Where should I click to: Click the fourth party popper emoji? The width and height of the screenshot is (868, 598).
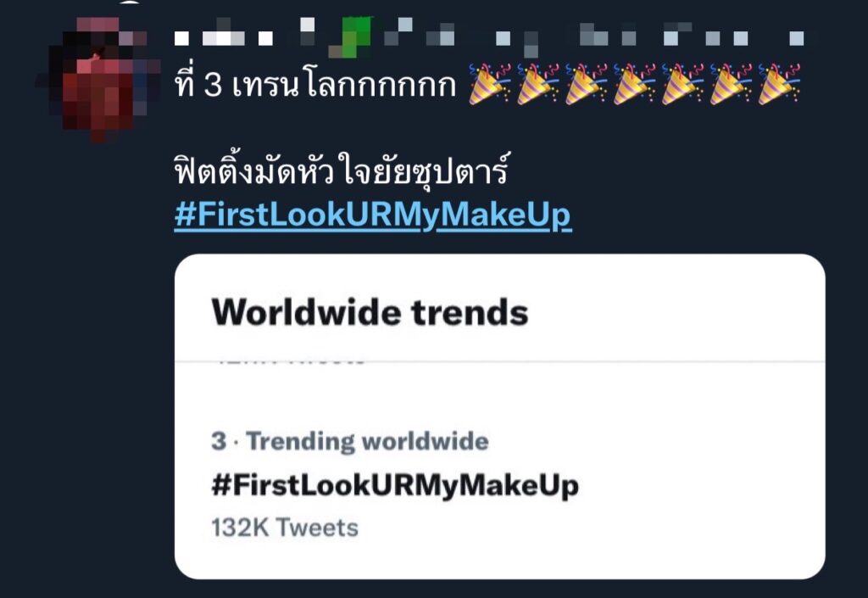[x=635, y=87]
